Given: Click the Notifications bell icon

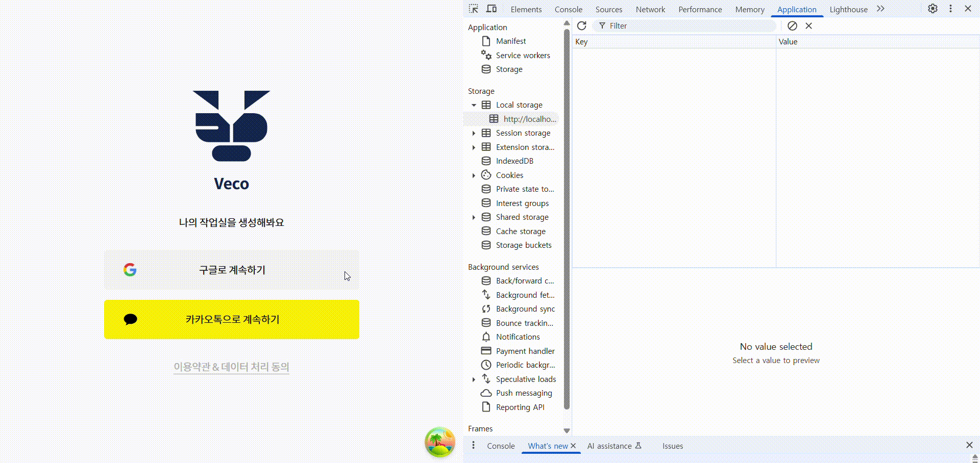Looking at the screenshot, I should [486, 337].
